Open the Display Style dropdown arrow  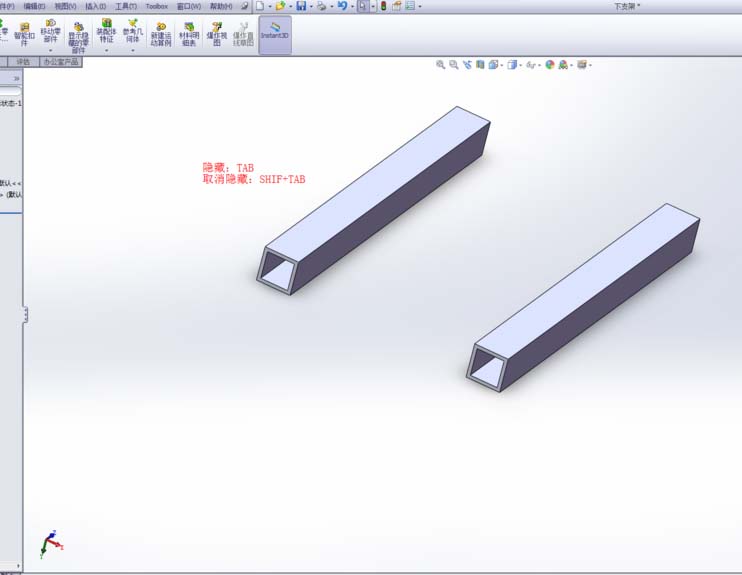(x=521, y=65)
